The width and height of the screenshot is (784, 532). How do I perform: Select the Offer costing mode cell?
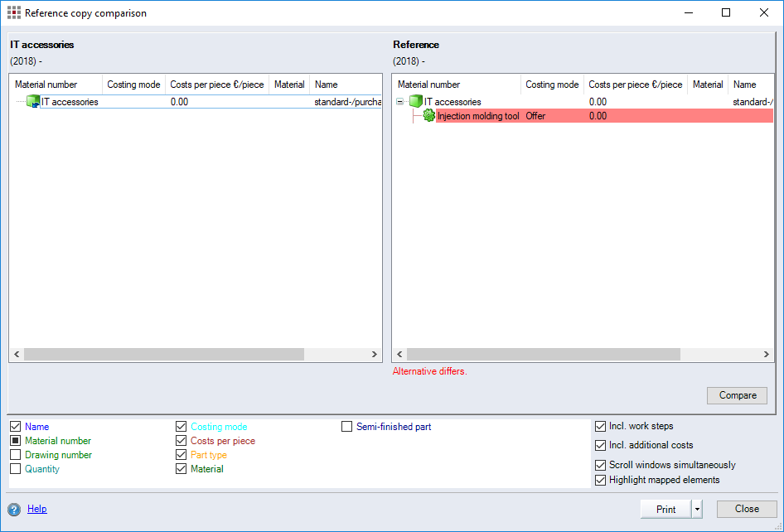pos(535,116)
